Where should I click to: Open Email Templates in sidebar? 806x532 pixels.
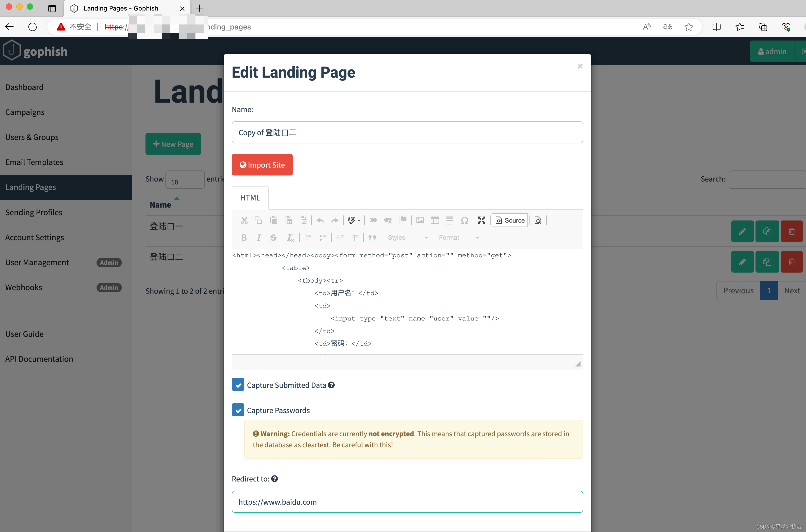point(34,162)
